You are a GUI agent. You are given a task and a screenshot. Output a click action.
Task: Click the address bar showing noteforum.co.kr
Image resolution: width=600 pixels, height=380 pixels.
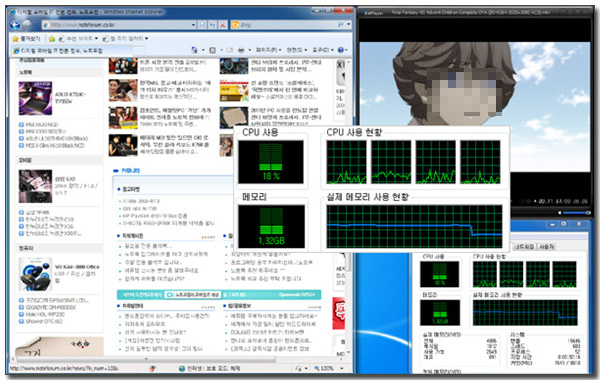tap(119, 25)
